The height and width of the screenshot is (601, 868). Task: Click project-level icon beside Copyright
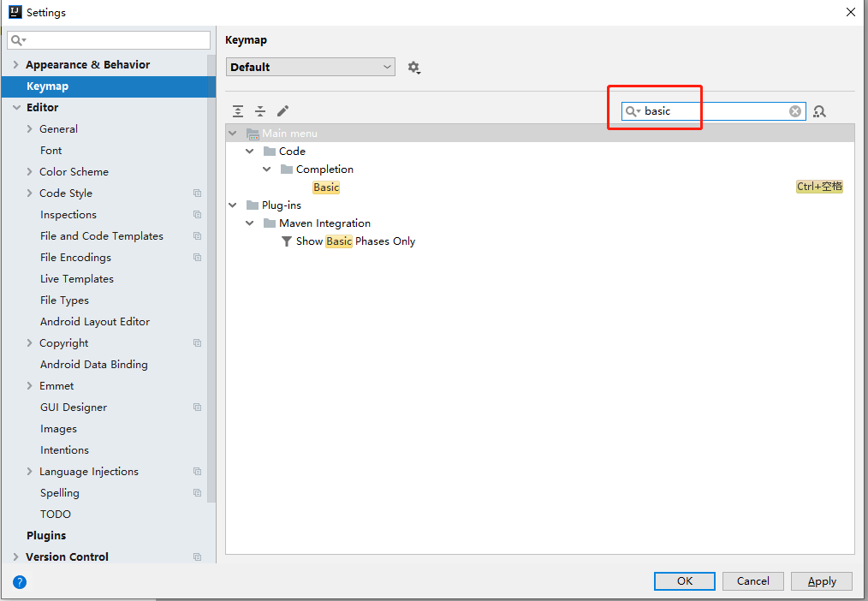coord(197,343)
